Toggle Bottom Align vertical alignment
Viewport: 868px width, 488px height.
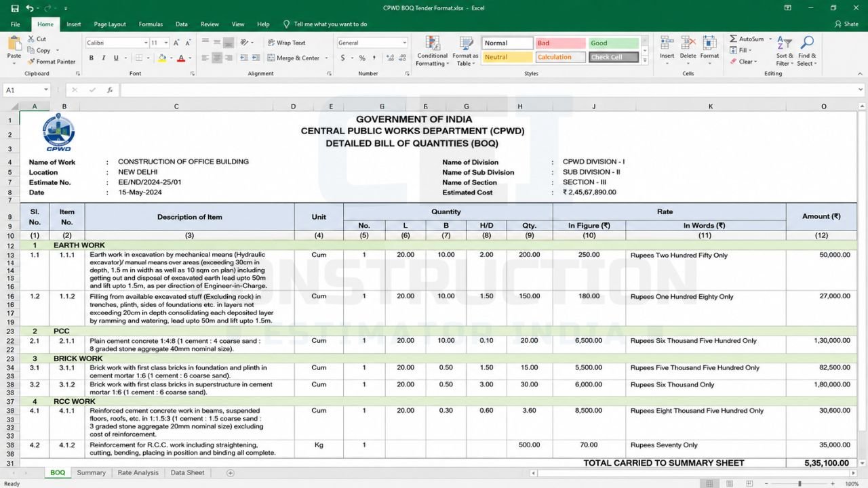click(x=229, y=43)
